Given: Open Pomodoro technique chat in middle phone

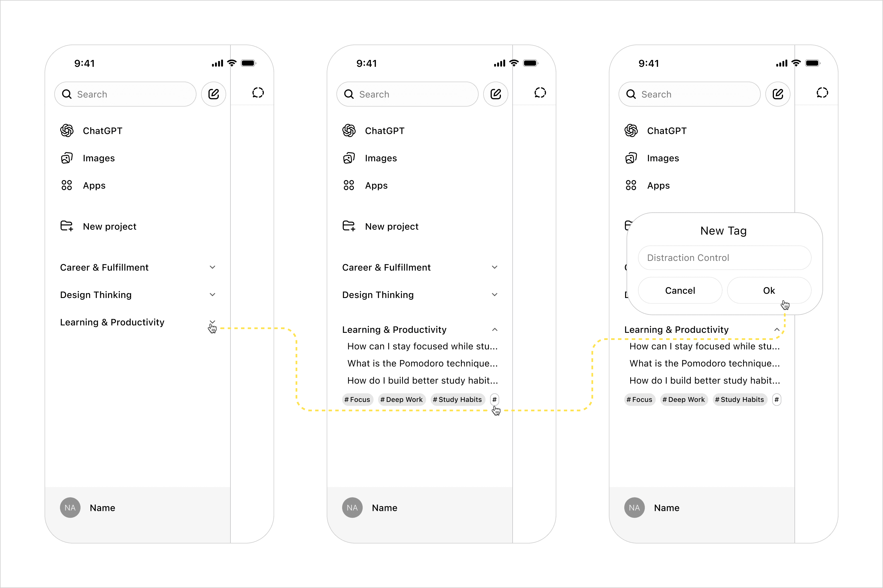Looking at the screenshot, I should pos(422,363).
